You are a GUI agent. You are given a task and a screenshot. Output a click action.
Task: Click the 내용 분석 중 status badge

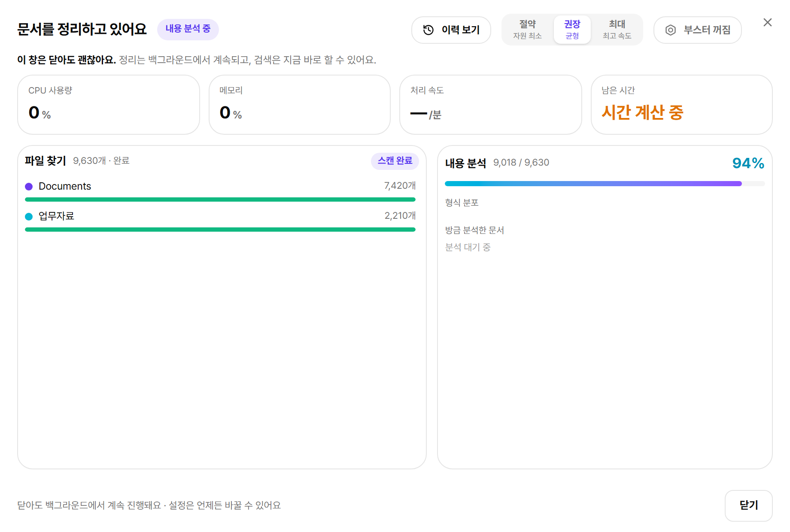coord(188,29)
